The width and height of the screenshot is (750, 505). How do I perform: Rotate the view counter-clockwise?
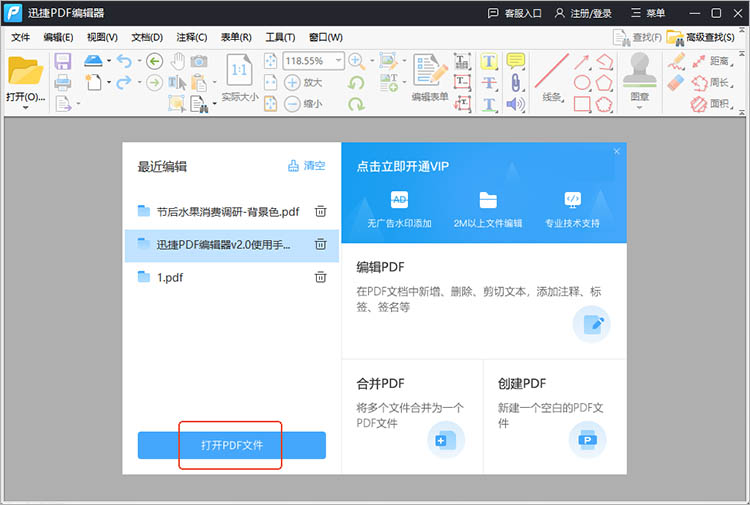point(356,83)
